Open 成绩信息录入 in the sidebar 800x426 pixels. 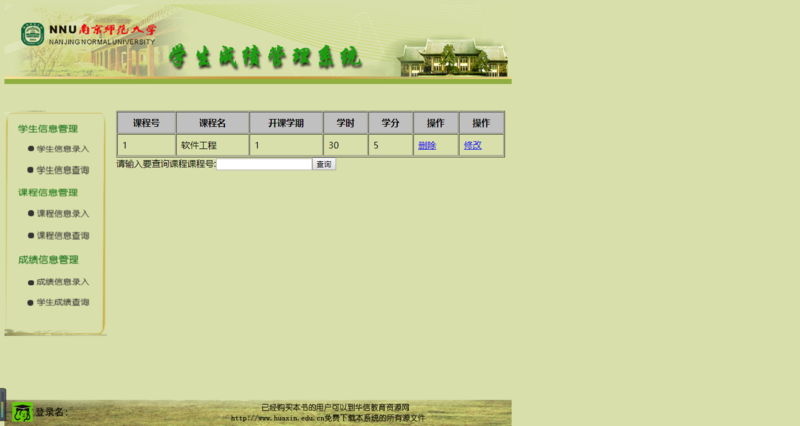pos(63,282)
